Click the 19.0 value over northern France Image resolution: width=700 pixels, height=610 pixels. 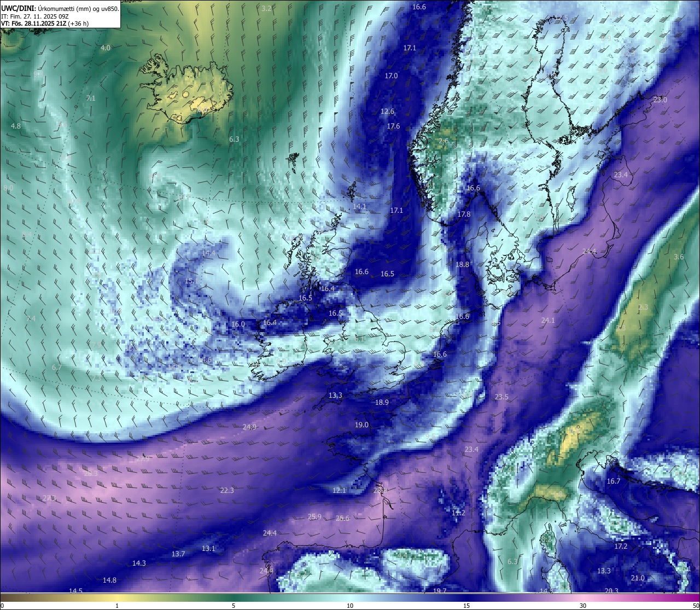(x=361, y=425)
